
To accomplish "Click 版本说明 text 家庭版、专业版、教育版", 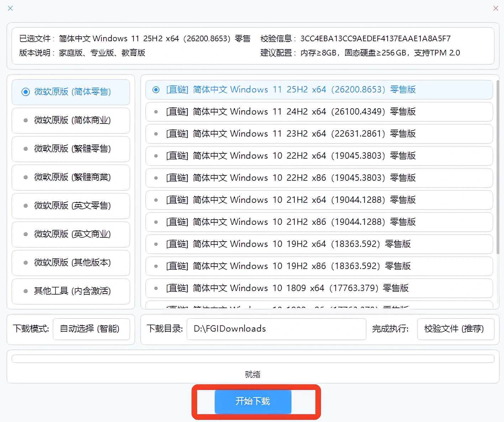I will 102,53.
